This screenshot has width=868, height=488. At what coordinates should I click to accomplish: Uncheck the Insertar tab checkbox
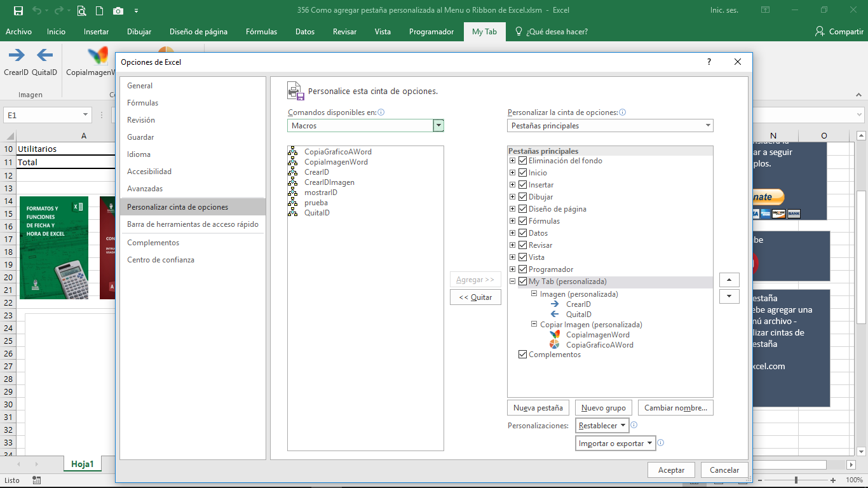point(523,185)
